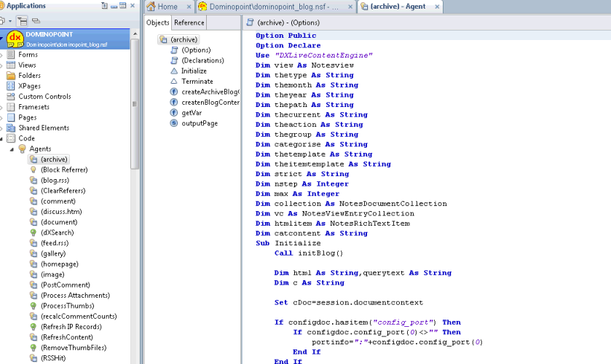
Task: Select the XPages icon in navigator
Action: click(11, 86)
